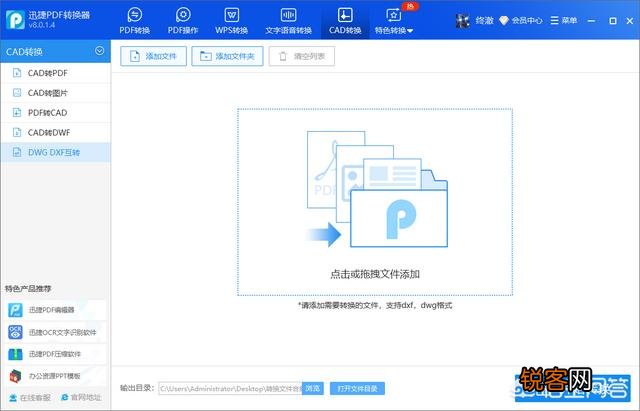Open 在线客服 support link

pos(30,397)
